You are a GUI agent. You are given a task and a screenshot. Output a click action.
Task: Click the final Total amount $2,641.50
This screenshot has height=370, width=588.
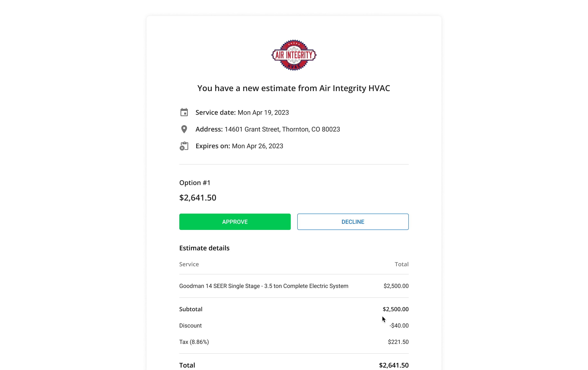(x=394, y=365)
